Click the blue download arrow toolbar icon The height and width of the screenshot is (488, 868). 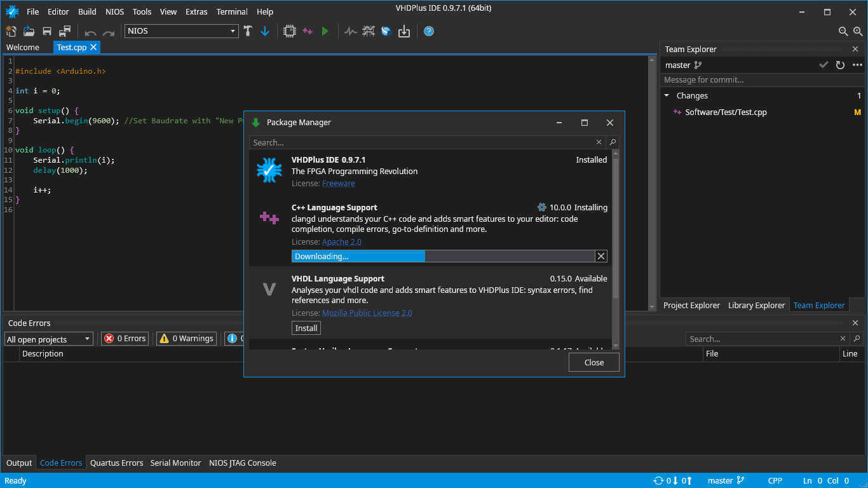tap(265, 30)
